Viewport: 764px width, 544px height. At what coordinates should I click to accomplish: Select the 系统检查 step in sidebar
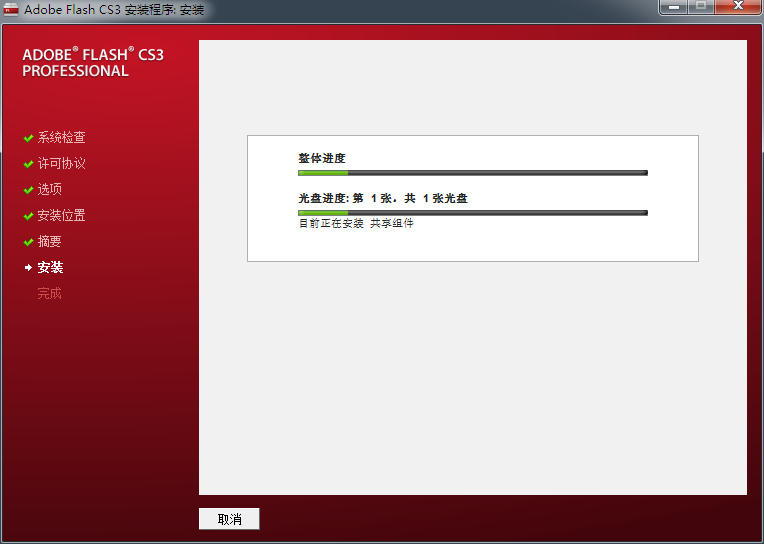tap(61, 137)
